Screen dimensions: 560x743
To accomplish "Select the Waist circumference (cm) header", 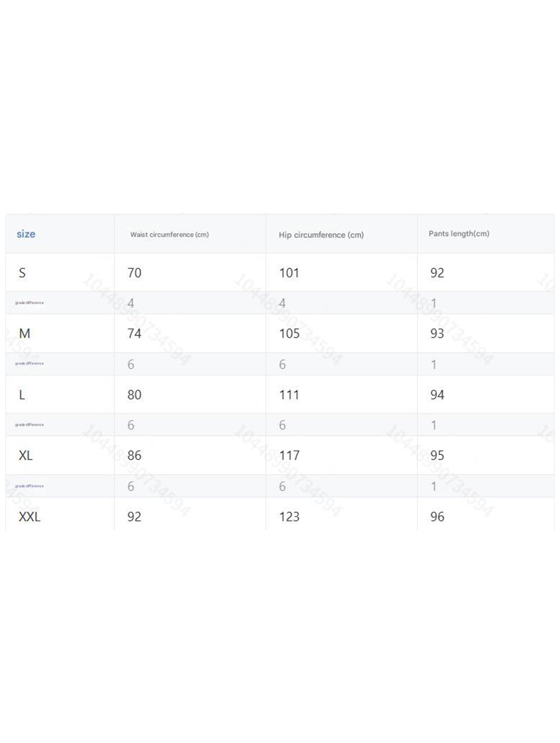I will coord(170,234).
